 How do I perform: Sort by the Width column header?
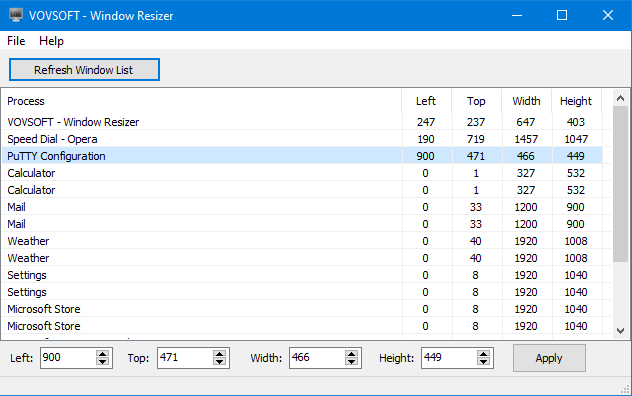pos(526,101)
